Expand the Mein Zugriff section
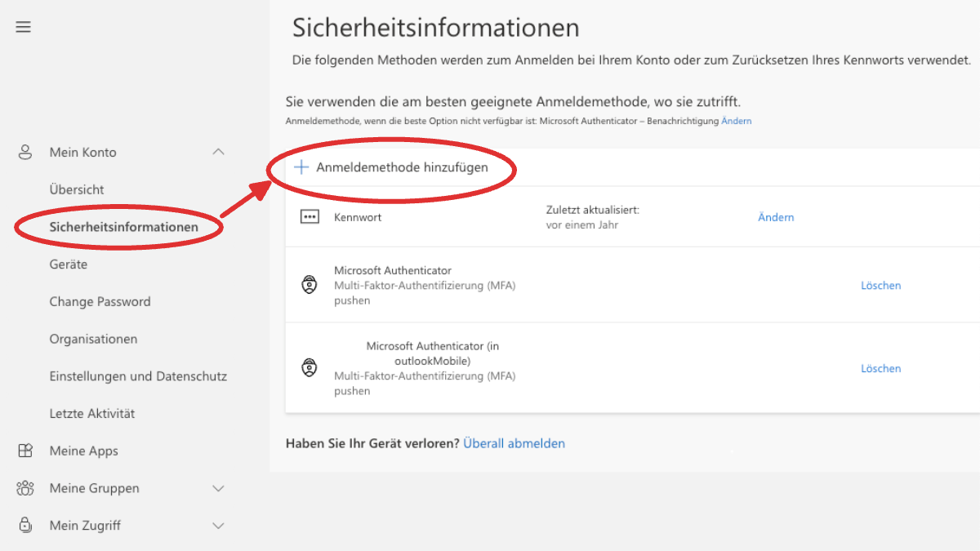The height and width of the screenshot is (551, 980). click(x=218, y=526)
